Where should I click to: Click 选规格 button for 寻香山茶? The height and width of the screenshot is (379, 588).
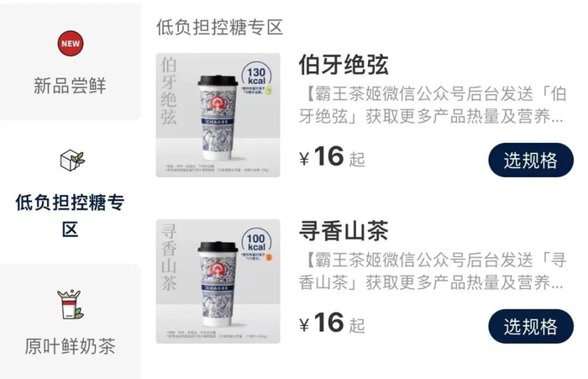pos(531,326)
